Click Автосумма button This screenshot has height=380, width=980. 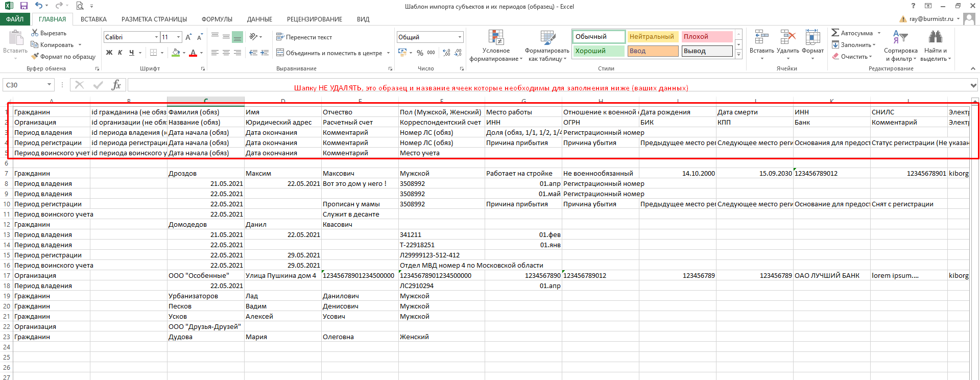coord(852,33)
